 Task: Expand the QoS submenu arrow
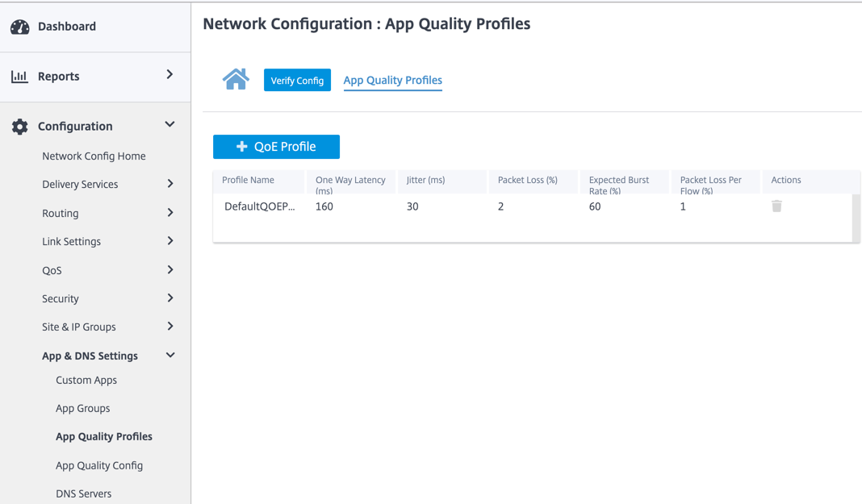[170, 269]
